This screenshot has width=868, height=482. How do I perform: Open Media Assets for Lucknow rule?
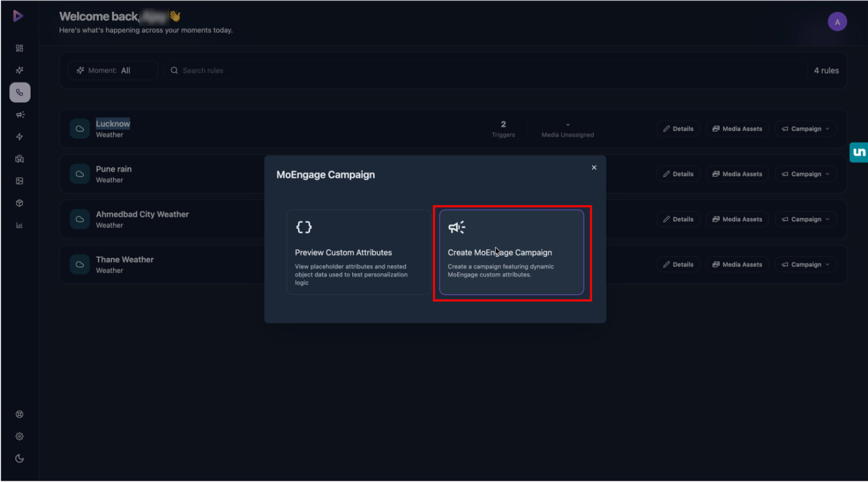click(x=737, y=129)
